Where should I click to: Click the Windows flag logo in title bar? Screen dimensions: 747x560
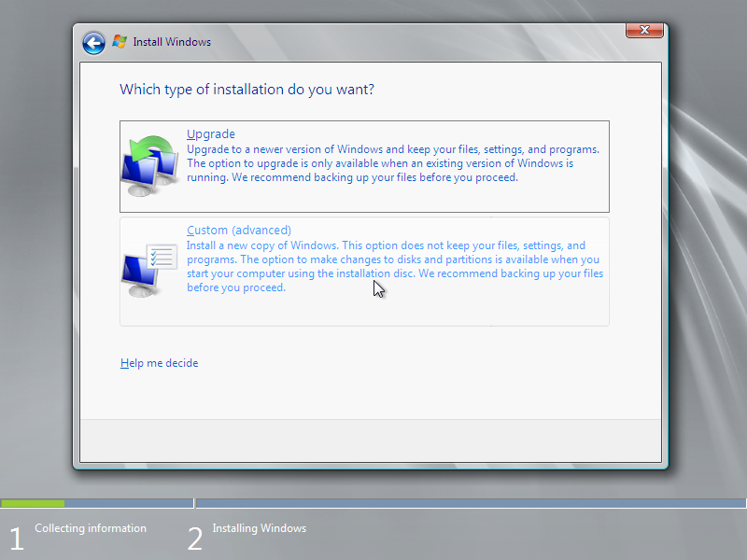120,41
